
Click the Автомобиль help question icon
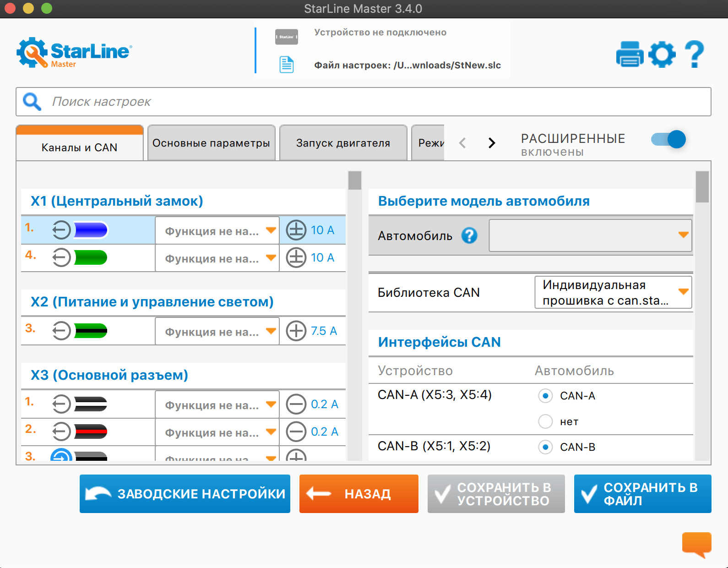(x=469, y=236)
